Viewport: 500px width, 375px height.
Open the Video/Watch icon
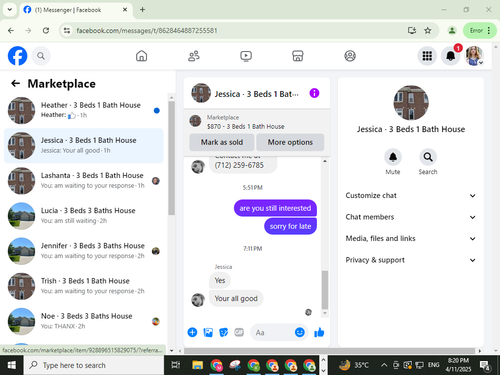click(246, 56)
